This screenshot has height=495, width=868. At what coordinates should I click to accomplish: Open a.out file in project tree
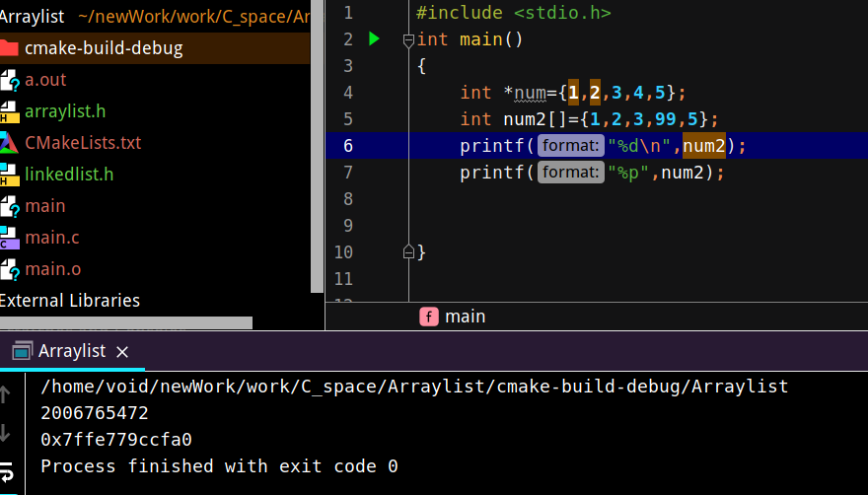(45, 80)
